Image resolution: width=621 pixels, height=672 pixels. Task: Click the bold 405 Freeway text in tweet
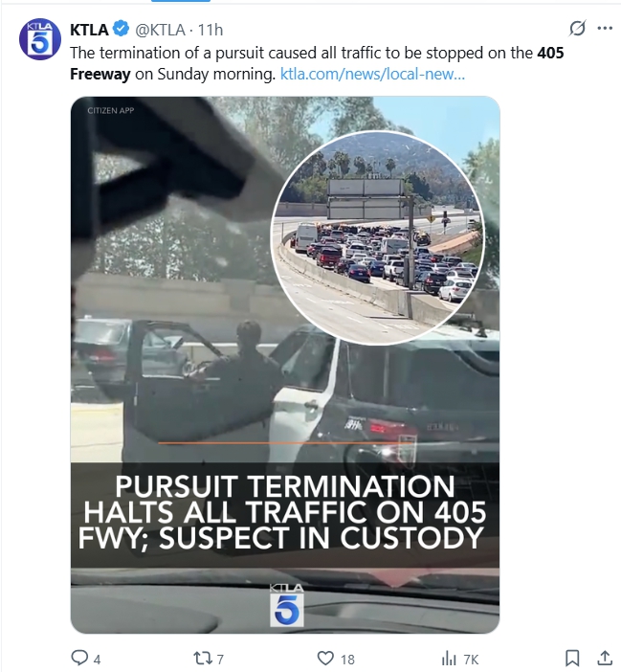click(x=317, y=63)
